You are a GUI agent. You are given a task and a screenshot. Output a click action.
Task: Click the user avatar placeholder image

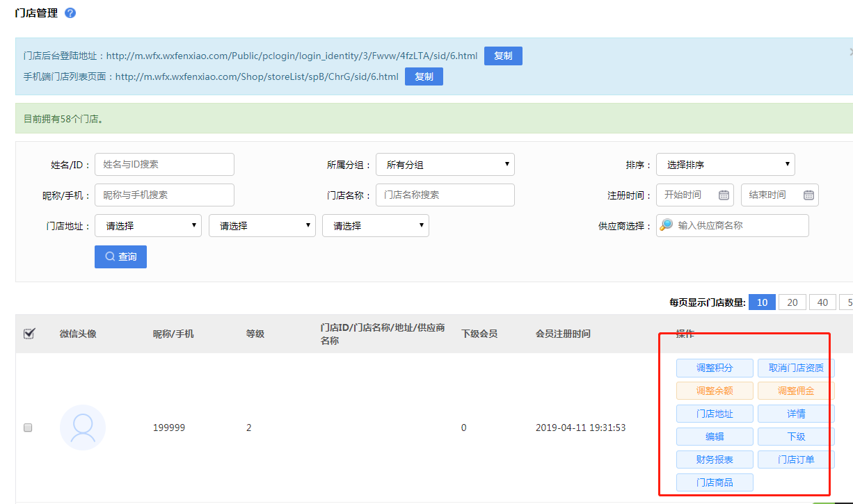click(83, 428)
